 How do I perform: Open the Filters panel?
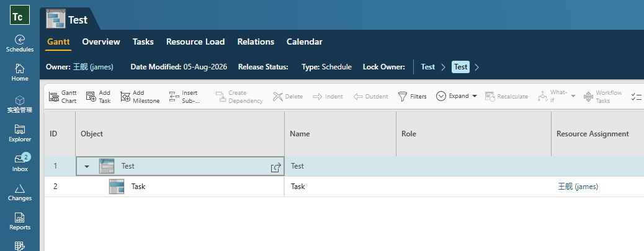tap(413, 97)
